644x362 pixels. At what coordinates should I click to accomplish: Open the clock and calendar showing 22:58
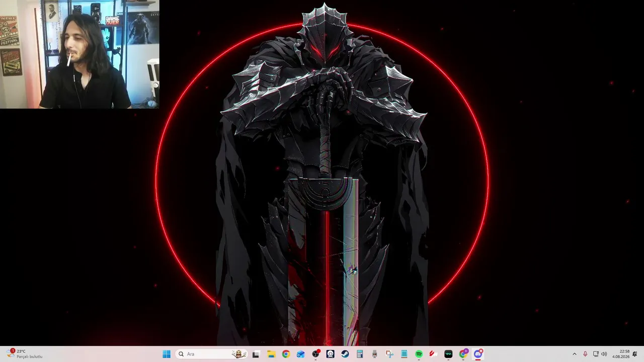(621, 354)
